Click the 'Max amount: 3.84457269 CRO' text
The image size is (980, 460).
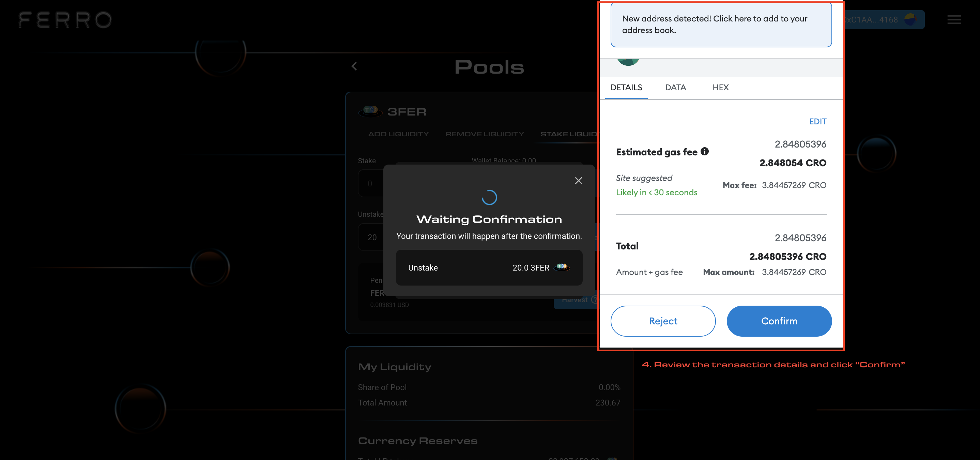[x=764, y=273]
